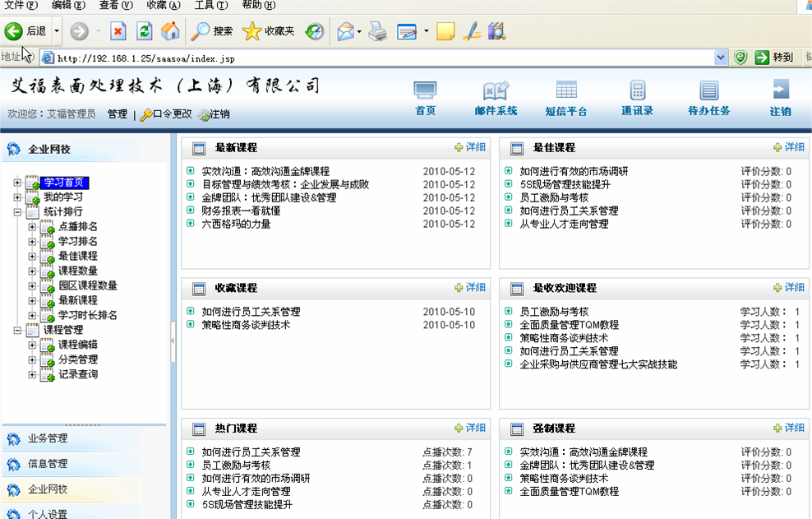Click the Refresh page icon

click(145, 31)
